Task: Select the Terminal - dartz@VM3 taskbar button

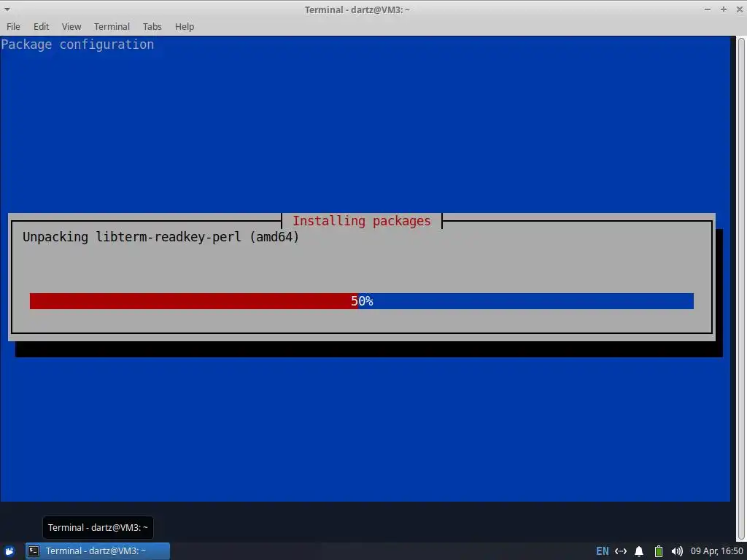Action: click(98, 551)
